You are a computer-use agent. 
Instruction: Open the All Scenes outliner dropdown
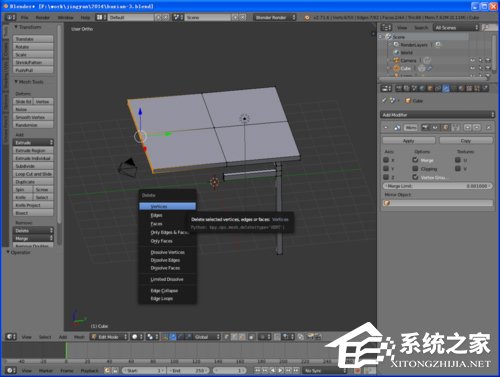456,28
